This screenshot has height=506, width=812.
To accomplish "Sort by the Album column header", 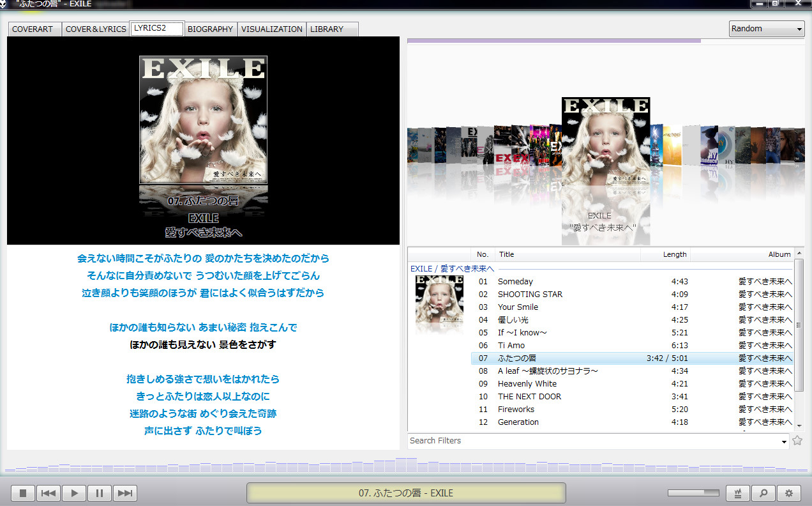I will coord(742,254).
